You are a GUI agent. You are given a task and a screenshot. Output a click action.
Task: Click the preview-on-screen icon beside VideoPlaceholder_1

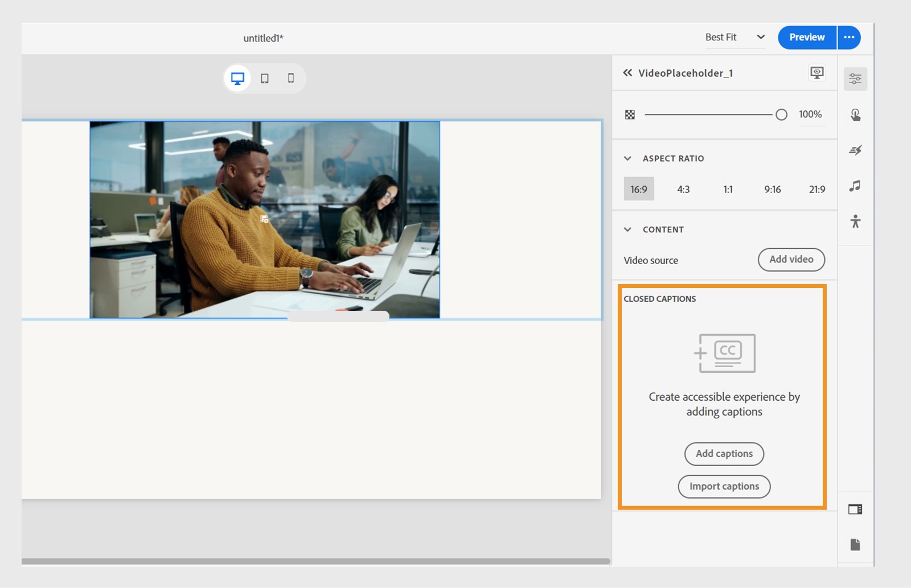point(817,73)
